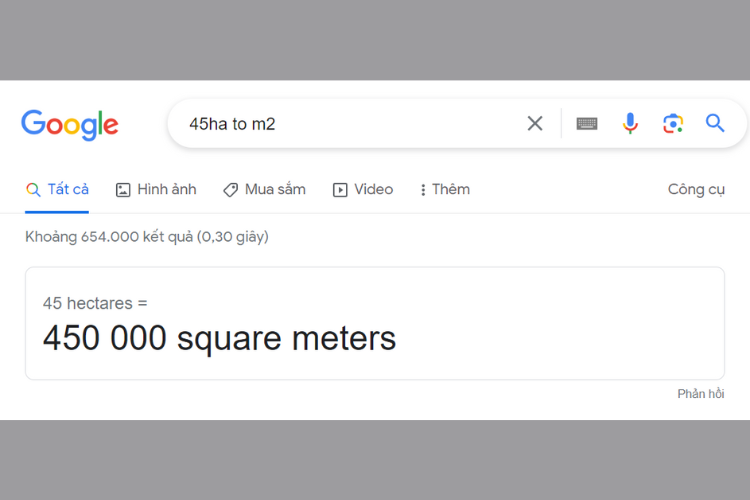750x500 pixels.
Task: Search by image with Google Lens icon
Action: coord(673,123)
